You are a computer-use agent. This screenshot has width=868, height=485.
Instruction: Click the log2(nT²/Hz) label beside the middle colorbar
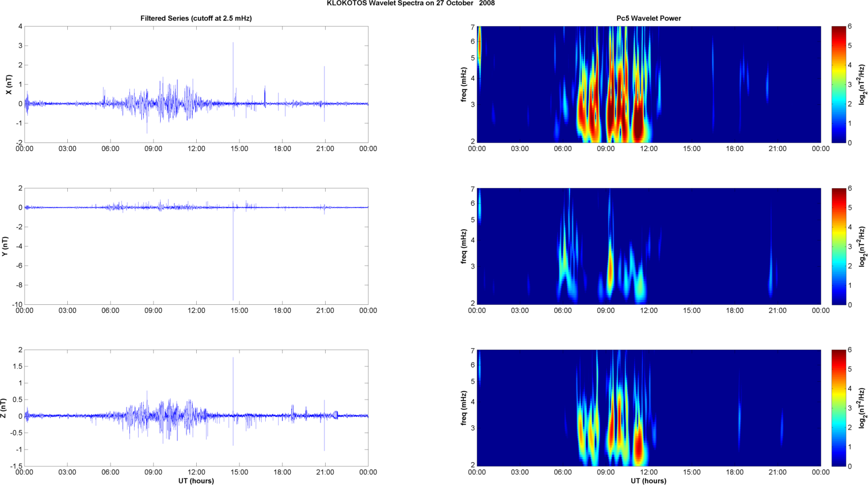click(x=863, y=246)
